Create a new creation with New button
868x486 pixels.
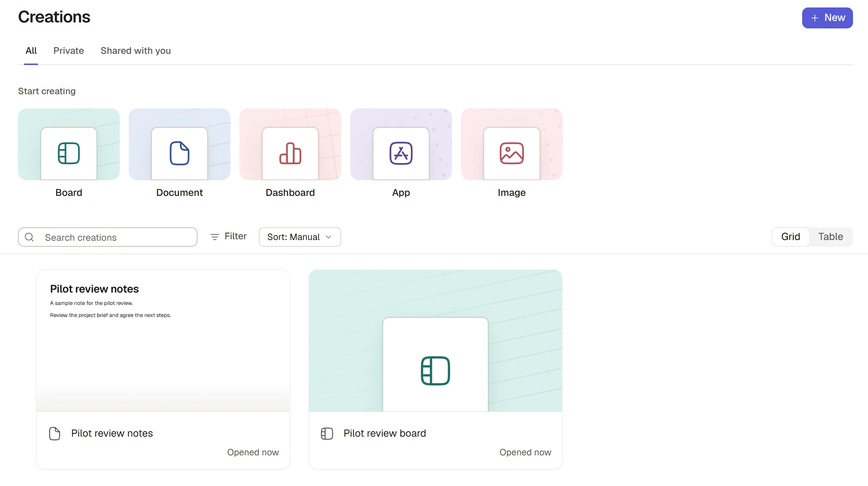(828, 18)
